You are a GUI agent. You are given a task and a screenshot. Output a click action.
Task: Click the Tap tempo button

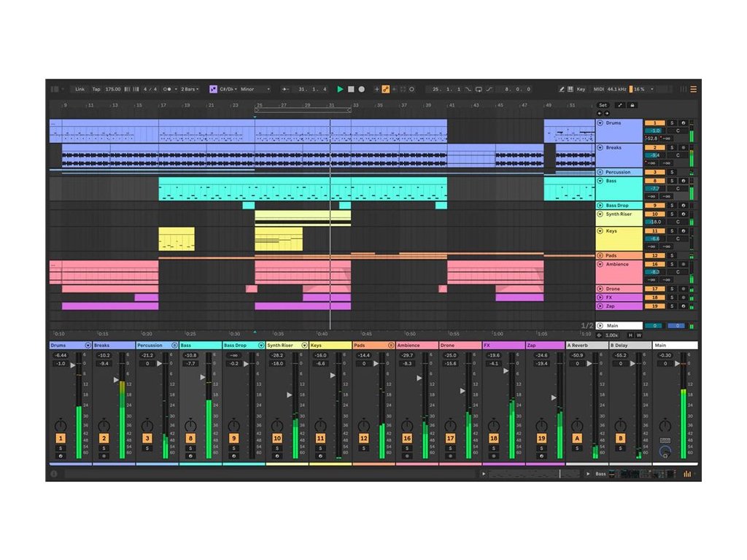(x=96, y=89)
